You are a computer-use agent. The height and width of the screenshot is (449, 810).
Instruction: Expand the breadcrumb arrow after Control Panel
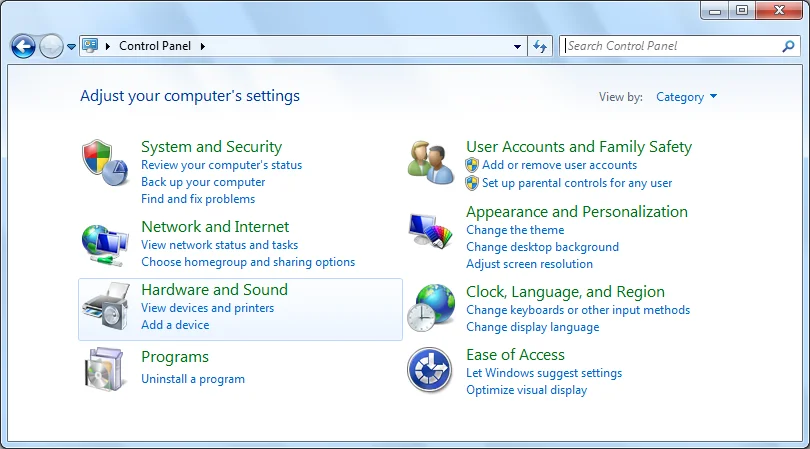202,46
